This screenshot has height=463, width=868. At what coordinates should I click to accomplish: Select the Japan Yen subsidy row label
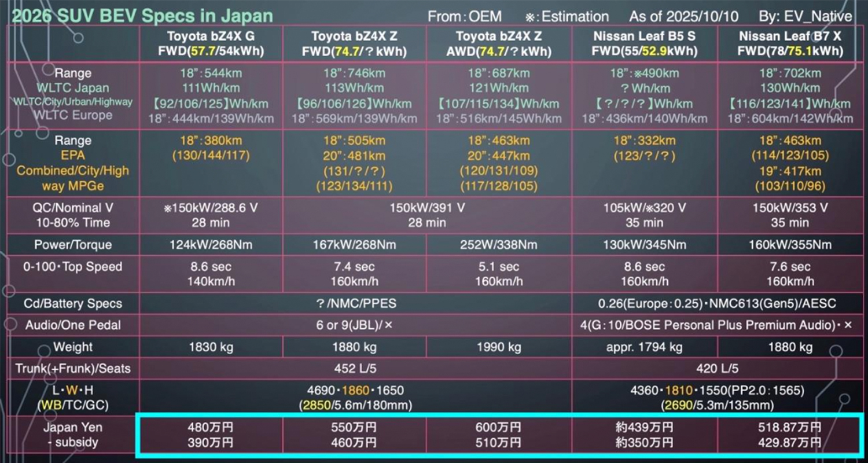(x=72, y=435)
